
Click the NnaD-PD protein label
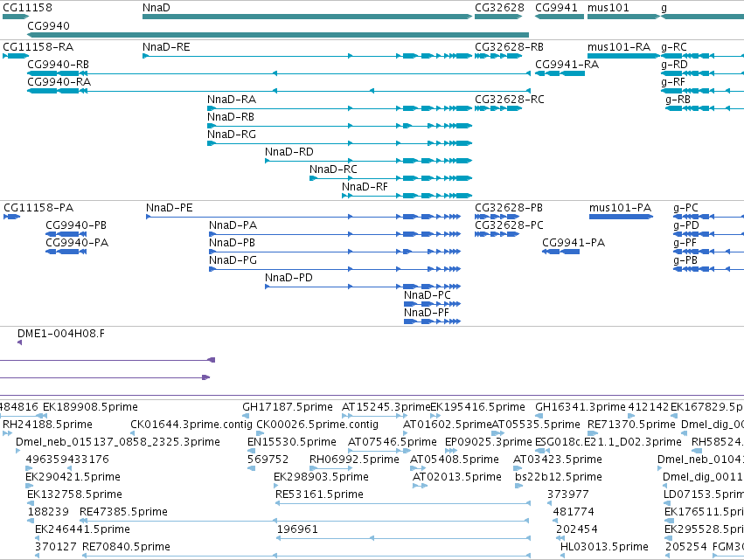coord(289,278)
